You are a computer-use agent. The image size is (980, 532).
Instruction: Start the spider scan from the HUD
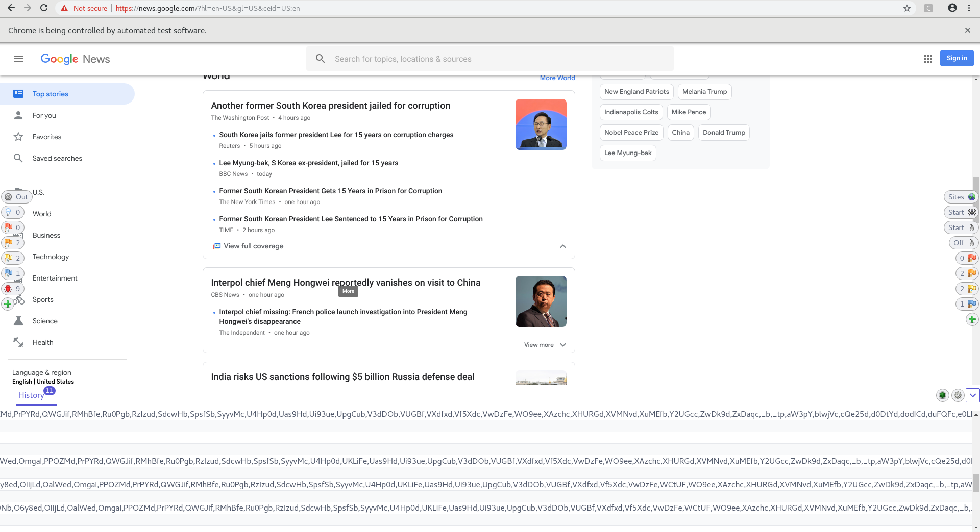tap(961, 212)
